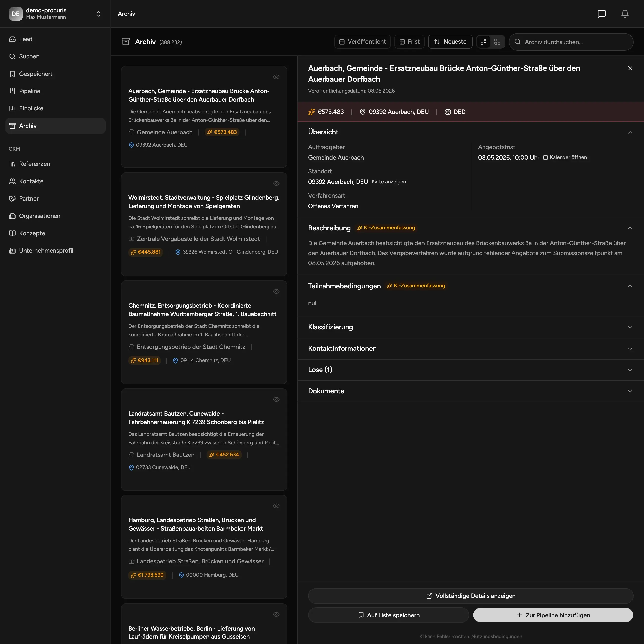Screen dimensions: 644x644
Task: Open the Nutzungsbedingungen link
Action: (x=497, y=636)
